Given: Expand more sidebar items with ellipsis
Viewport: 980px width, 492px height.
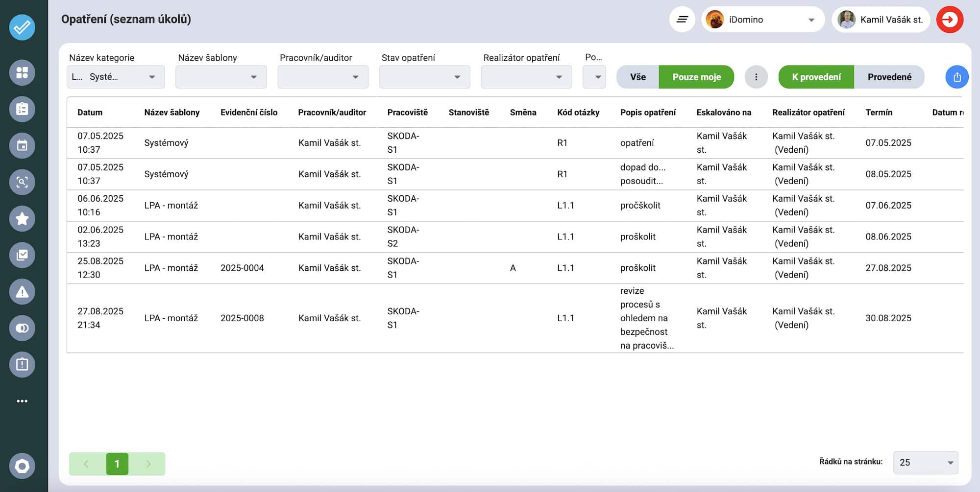Looking at the screenshot, I should click(22, 401).
